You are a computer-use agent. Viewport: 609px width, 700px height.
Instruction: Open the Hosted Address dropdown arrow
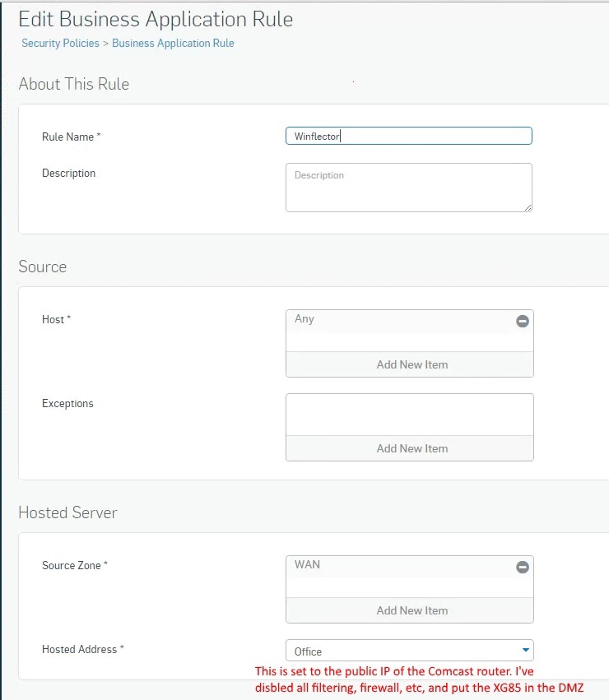coord(526,650)
